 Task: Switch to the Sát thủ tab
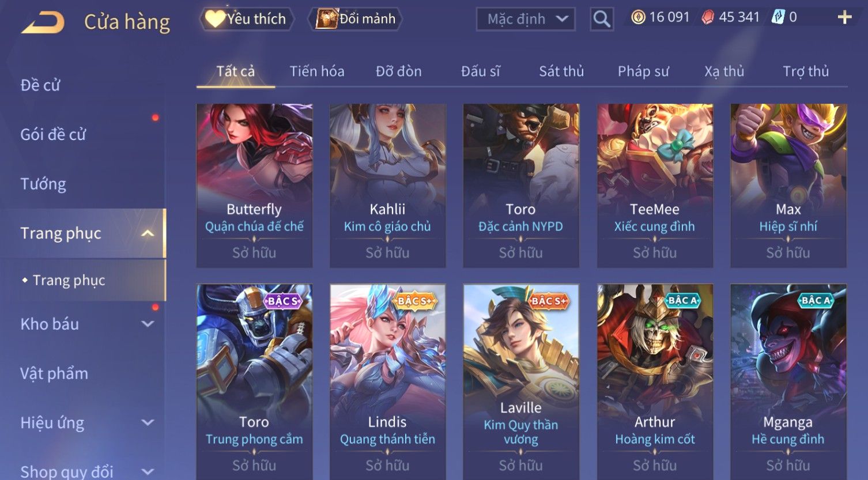pos(561,71)
